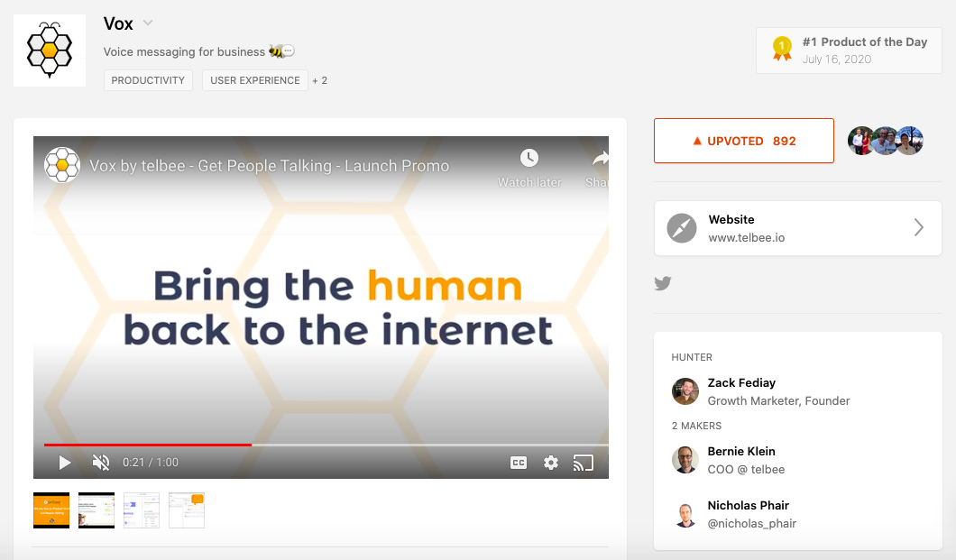Open the Website www.telbee.io link

tap(797, 228)
